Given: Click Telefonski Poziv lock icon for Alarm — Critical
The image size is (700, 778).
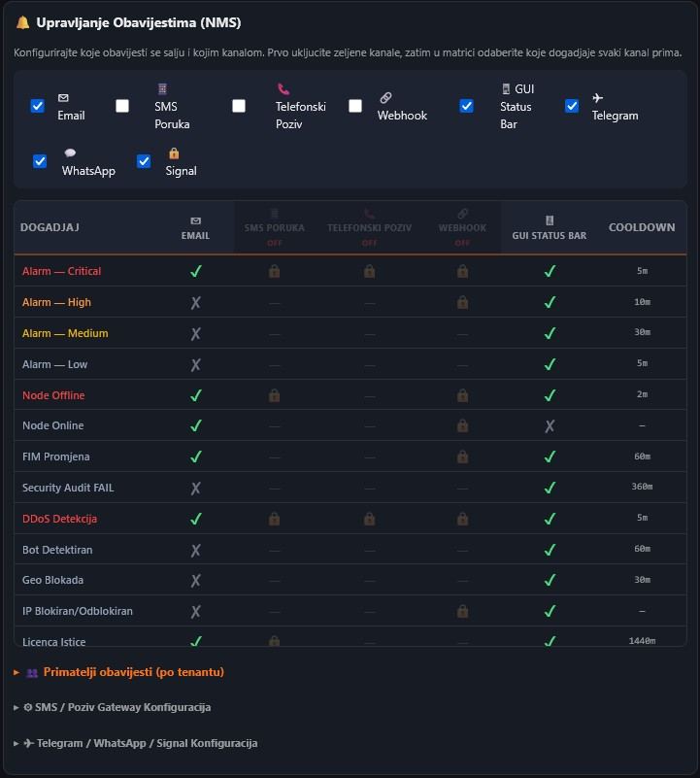Looking at the screenshot, I should [x=369, y=271].
